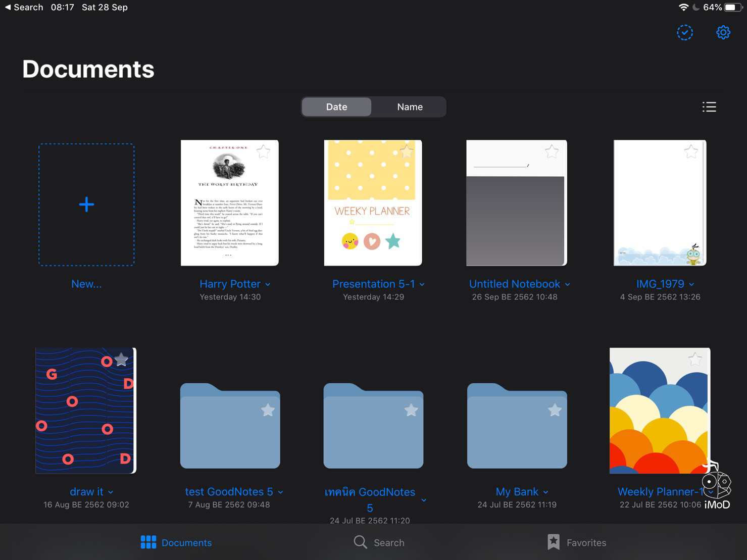Click the plus icon to create new document
The image size is (747, 560).
tap(86, 205)
